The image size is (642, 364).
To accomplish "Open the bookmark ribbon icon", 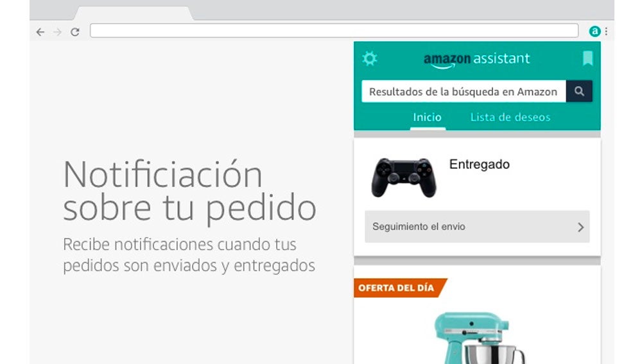I will [x=587, y=58].
